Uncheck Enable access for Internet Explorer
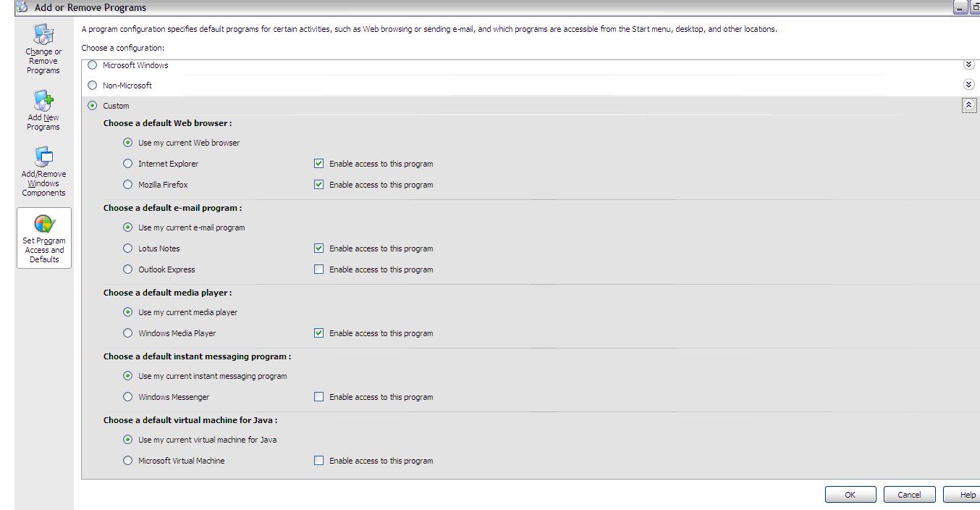 (x=319, y=164)
